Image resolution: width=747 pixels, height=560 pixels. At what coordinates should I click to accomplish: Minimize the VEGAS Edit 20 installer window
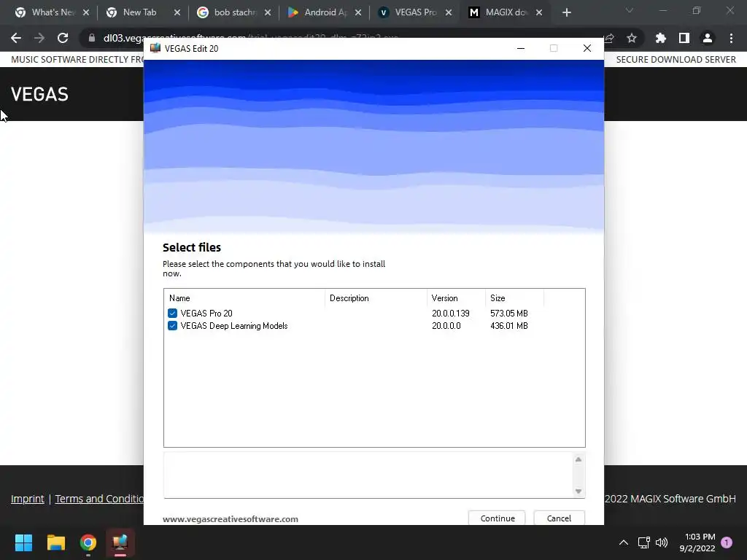(x=521, y=48)
